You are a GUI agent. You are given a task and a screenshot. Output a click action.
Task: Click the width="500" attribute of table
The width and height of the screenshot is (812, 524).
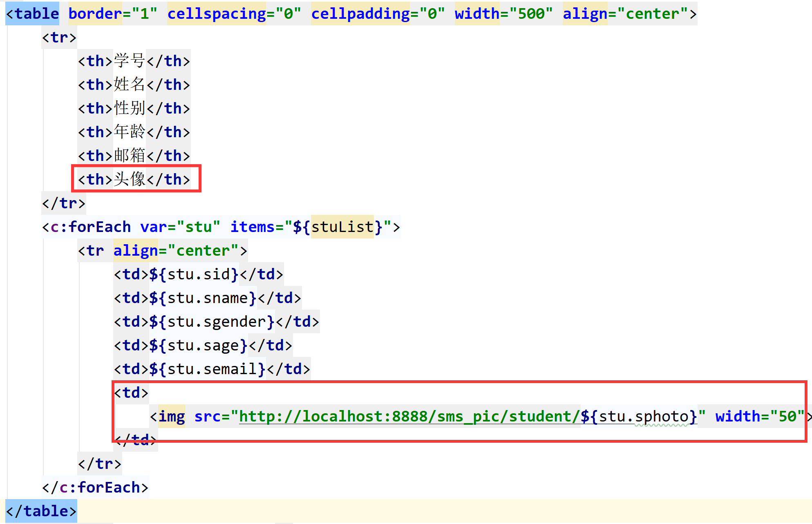[x=504, y=13]
